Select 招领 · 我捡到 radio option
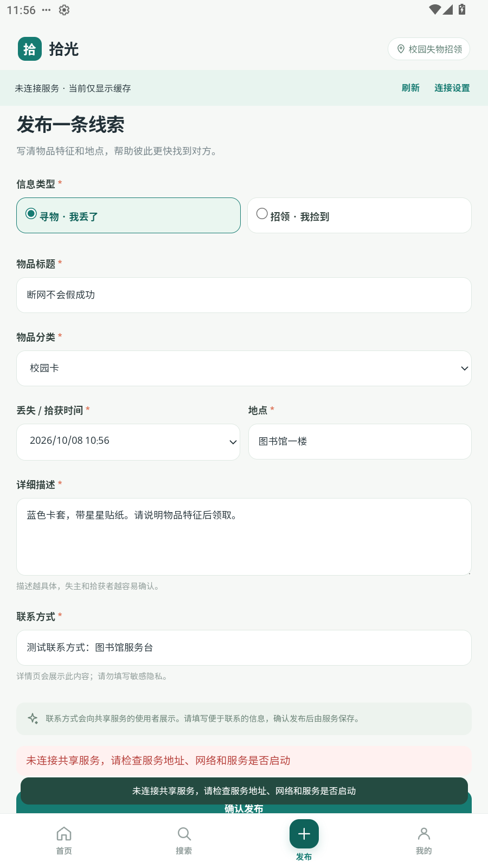The width and height of the screenshot is (488, 868). (359, 215)
